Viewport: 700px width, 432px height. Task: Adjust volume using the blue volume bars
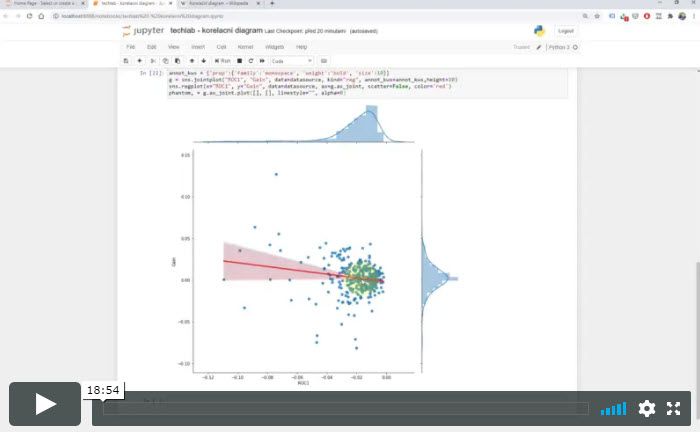[613, 409]
